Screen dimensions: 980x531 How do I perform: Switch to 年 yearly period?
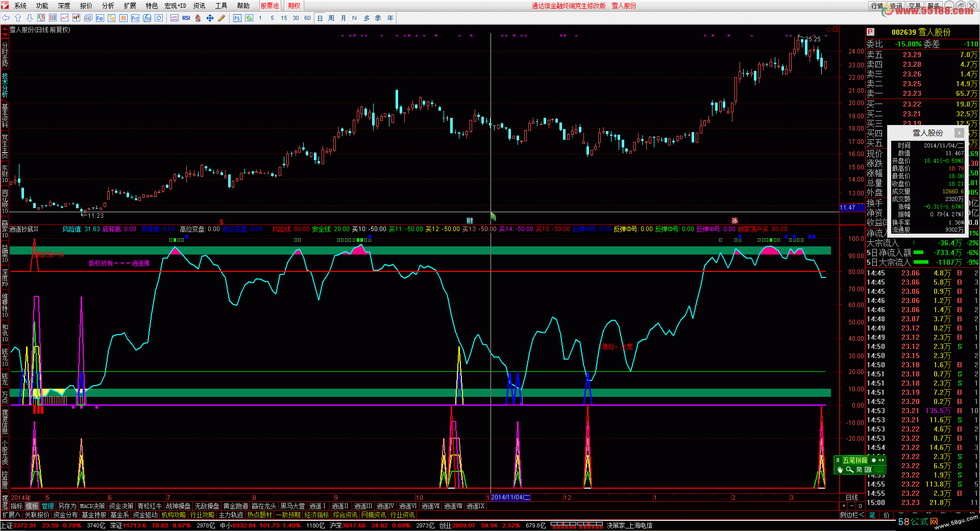(x=390, y=18)
